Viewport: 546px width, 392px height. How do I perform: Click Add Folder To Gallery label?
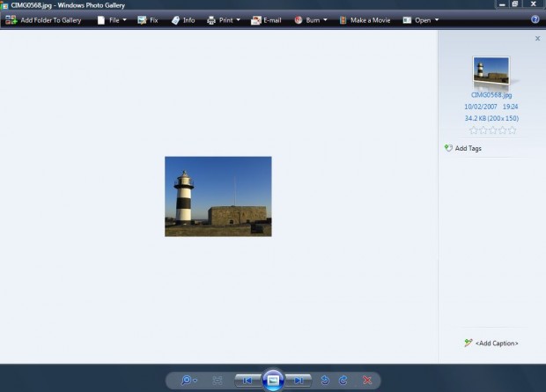(51, 20)
